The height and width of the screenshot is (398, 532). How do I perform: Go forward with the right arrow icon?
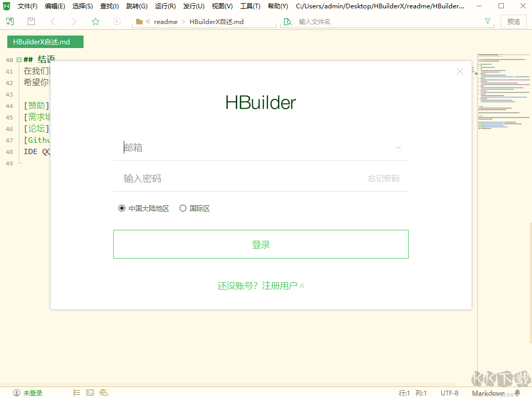pyautogui.click(x=74, y=21)
